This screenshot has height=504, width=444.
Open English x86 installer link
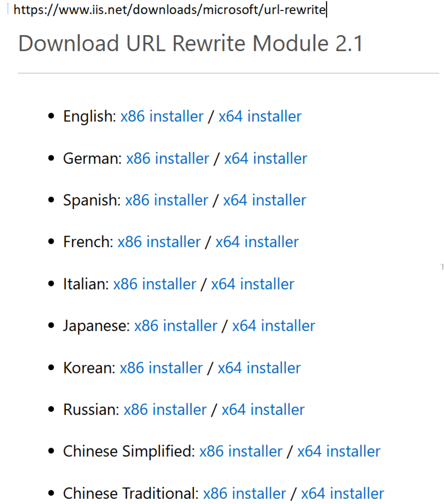point(162,116)
